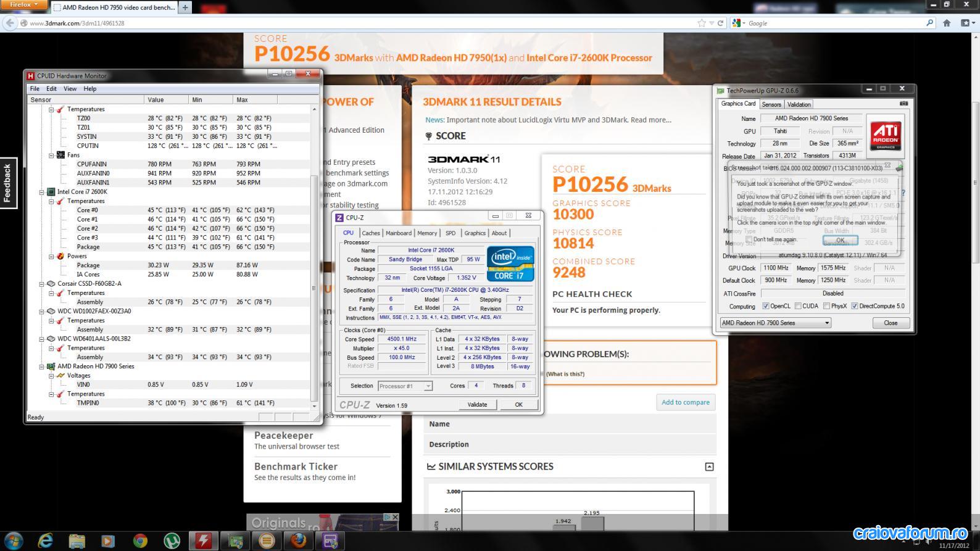
Task: Open Windows Media Player taskbar icon
Action: point(108,541)
